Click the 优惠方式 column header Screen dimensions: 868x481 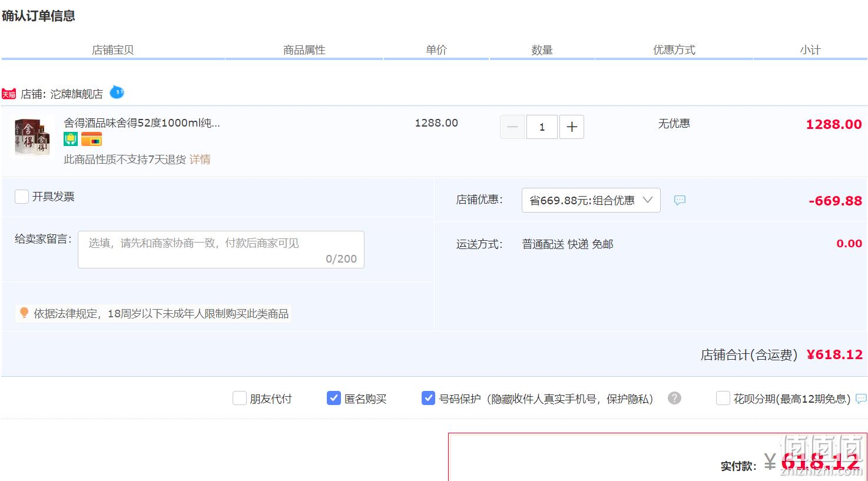(674, 50)
